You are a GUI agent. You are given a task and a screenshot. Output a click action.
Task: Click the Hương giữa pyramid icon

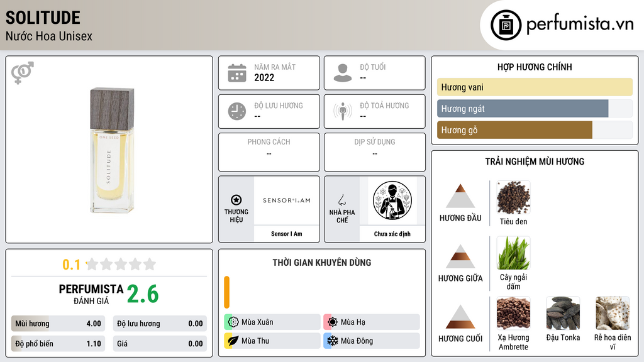click(460, 256)
